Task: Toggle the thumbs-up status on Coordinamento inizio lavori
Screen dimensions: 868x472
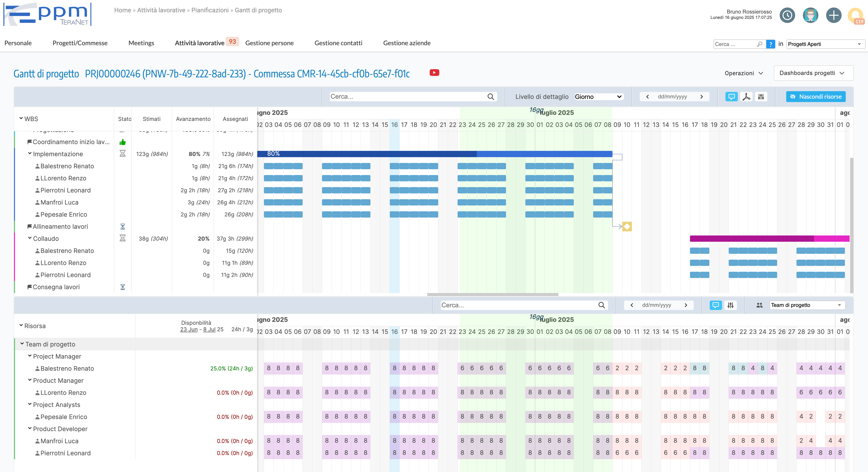Action: 123,142
